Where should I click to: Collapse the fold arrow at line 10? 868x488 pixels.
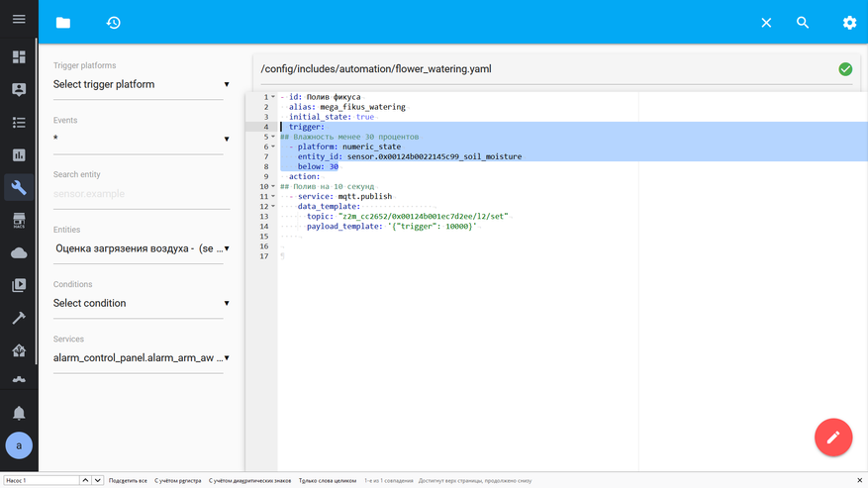[x=273, y=186]
